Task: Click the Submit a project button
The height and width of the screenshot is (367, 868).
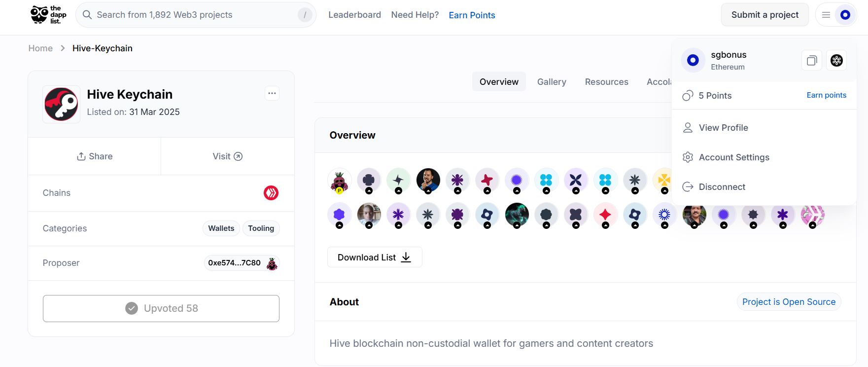Action: click(x=764, y=15)
